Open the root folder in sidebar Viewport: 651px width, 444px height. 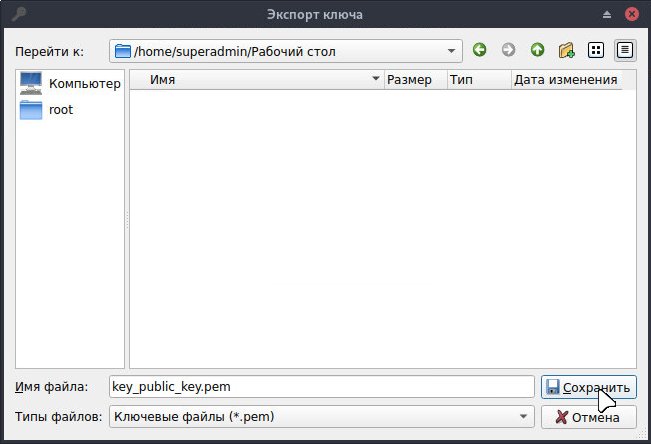coord(60,109)
